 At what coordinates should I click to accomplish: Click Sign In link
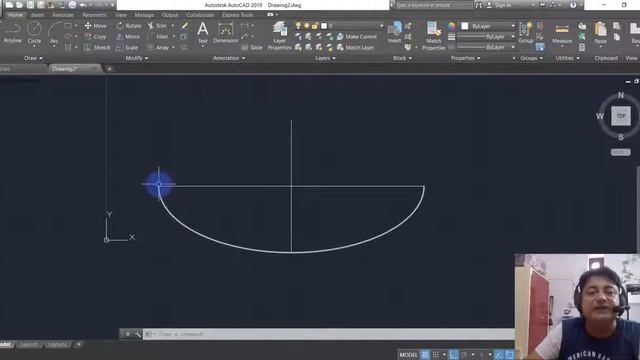point(499,5)
